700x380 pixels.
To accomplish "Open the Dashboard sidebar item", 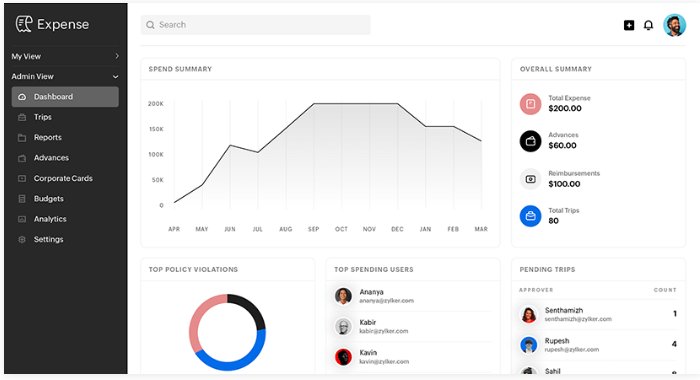I will point(65,97).
